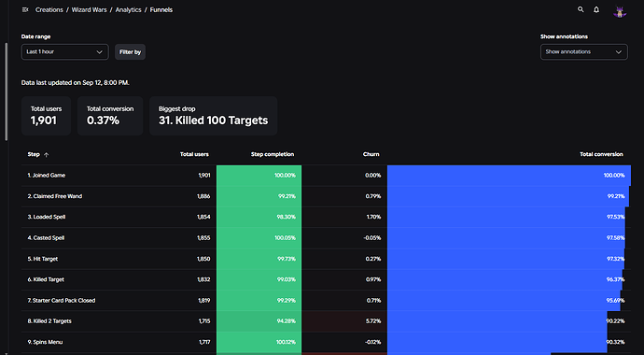Screen dimensions: 644x355
Task: Click total conversion 97.53% blue bar
Action: click(507, 217)
